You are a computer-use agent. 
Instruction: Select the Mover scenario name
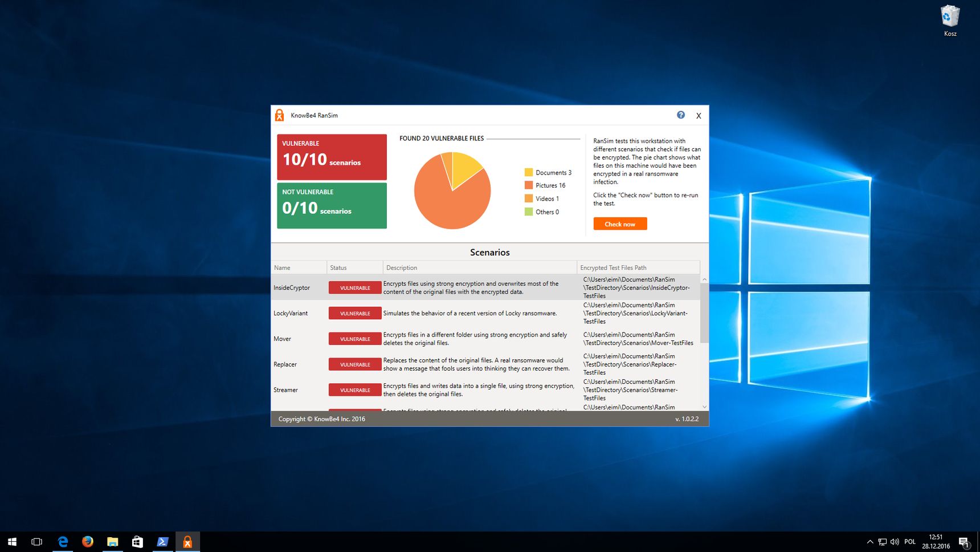pyautogui.click(x=282, y=339)
